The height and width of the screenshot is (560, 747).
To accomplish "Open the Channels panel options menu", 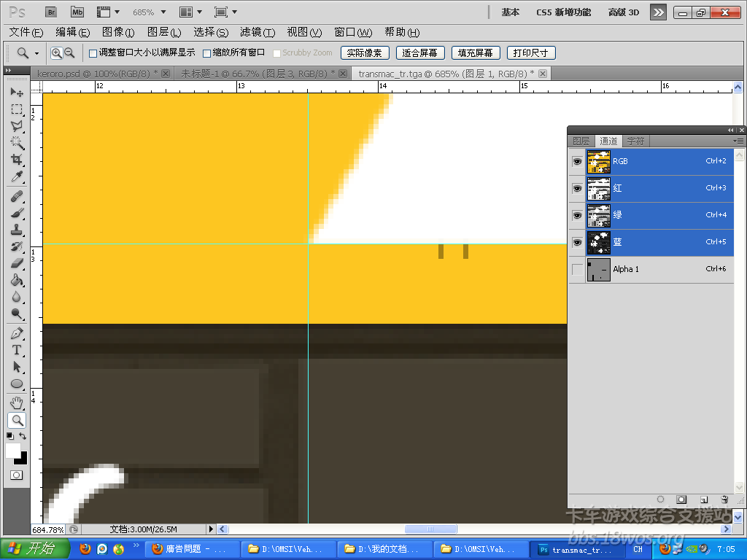I will coord(738,141).
